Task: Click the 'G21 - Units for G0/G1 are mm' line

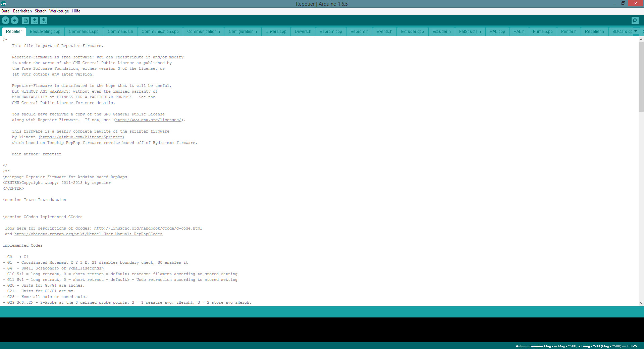Action: 39,291
